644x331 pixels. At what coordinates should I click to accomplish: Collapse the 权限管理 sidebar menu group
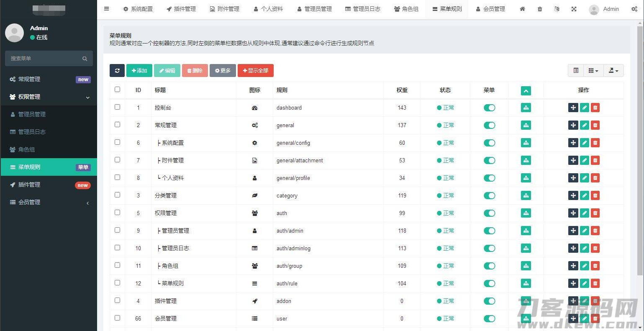point(49,97)
